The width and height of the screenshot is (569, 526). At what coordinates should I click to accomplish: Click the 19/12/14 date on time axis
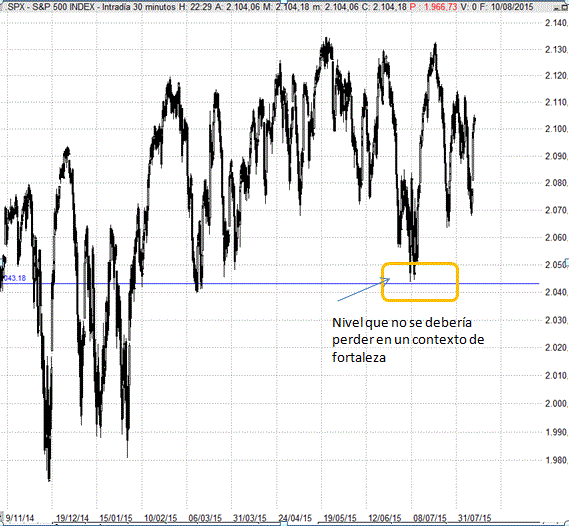73,518
